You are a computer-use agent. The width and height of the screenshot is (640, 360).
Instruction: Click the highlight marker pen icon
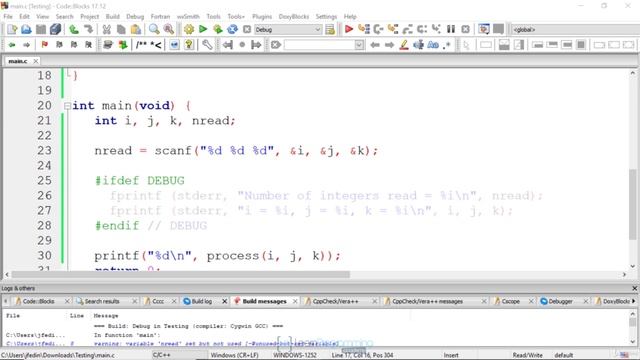pyautogui.click(x=404, y=44)
